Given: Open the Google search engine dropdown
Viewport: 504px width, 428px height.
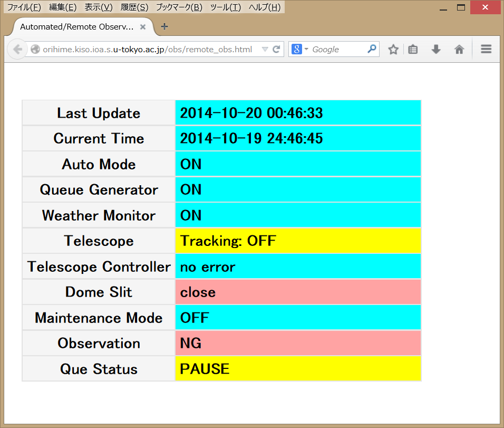Looking at the screenshot, I should (x=299, y=49).
